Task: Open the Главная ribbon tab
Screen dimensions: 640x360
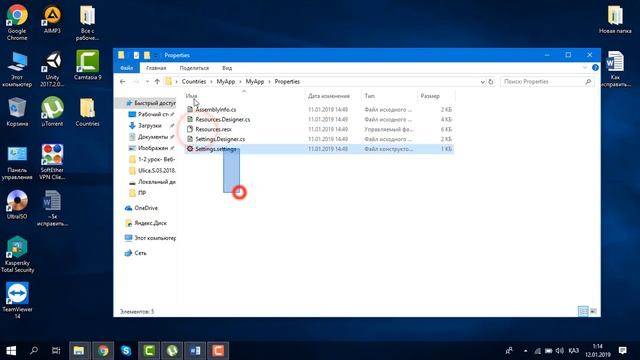Action: (156, 68)
